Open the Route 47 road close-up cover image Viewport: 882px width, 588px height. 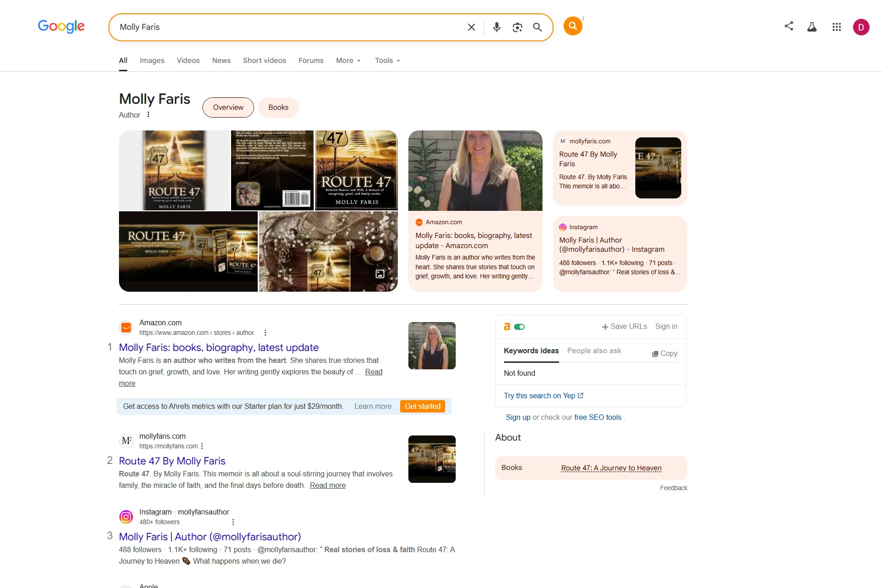pos(356,170)
